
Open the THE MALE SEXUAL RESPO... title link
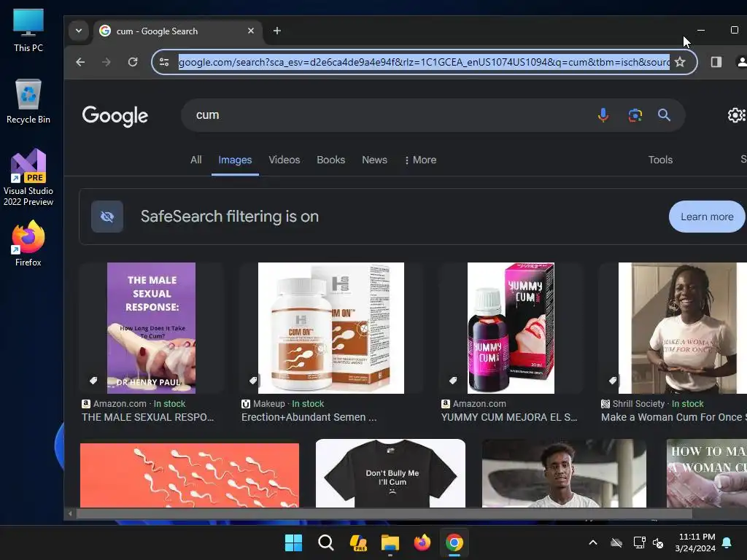(147, 417)
